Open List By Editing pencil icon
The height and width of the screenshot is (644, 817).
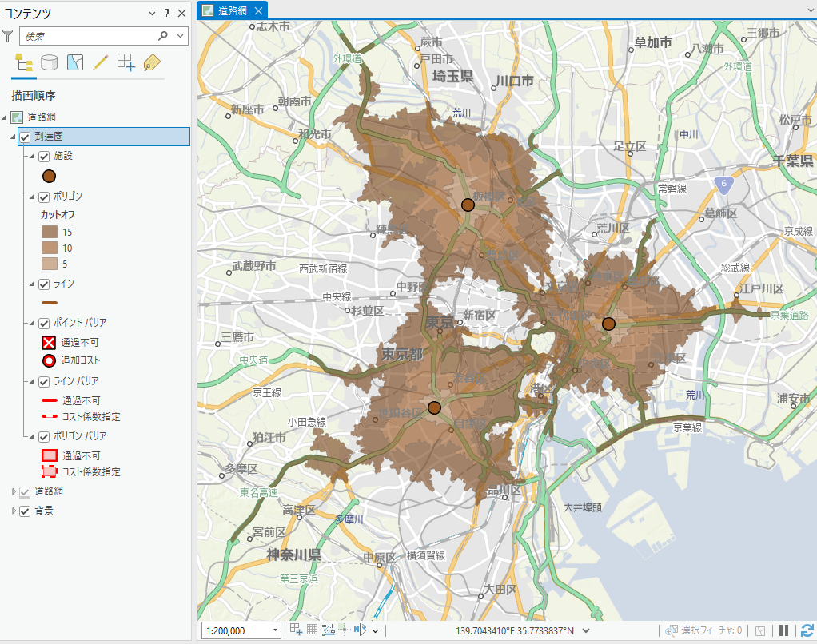click(100, 62)
